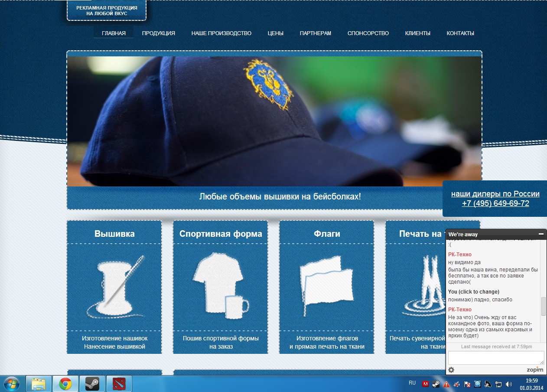Open the Флаги card heading
547x392 pixels.
(327, 234)
